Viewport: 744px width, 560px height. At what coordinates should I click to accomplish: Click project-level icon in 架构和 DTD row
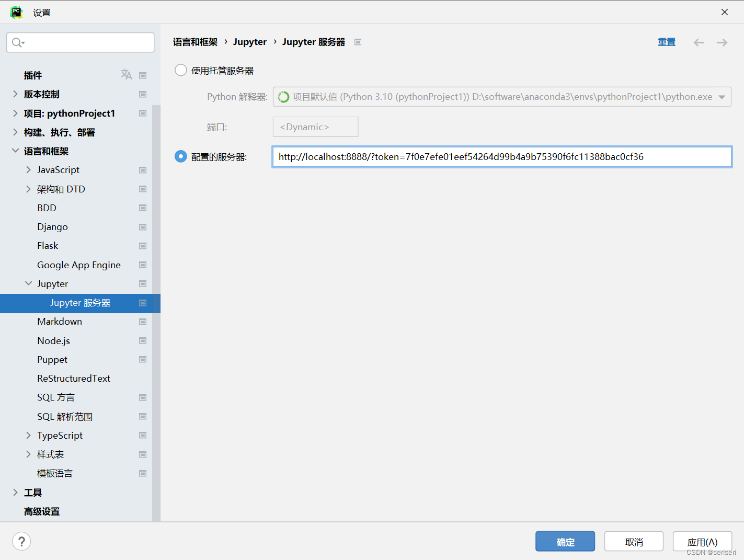143,189
